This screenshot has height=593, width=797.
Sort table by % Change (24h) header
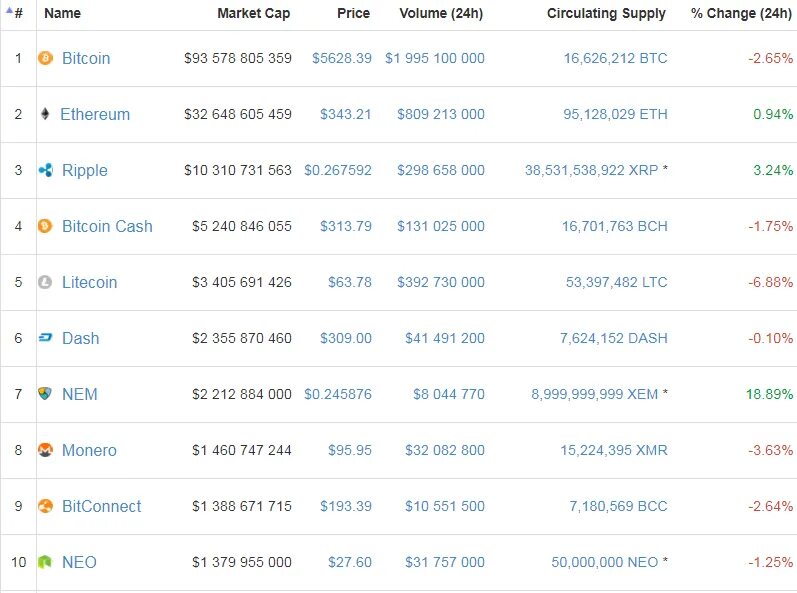tap(740, 14)
